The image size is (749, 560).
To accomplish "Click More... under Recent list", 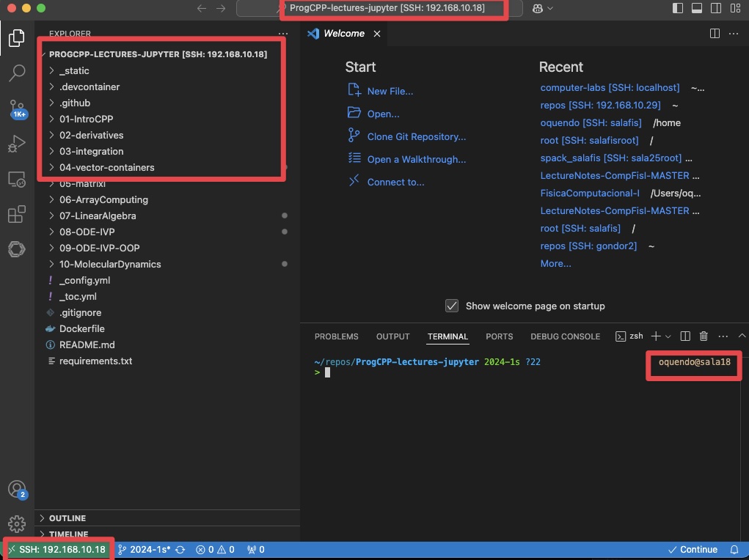I will tap(555, 264).
